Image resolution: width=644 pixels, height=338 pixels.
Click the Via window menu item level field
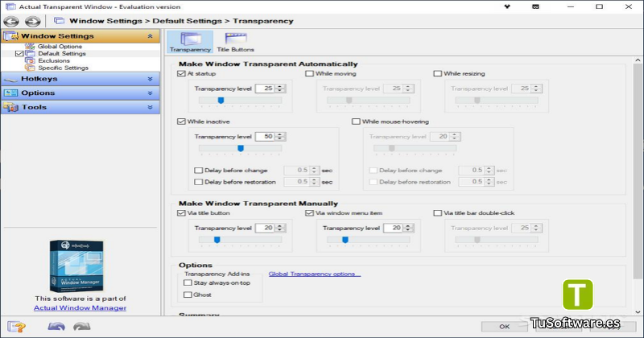393,228
